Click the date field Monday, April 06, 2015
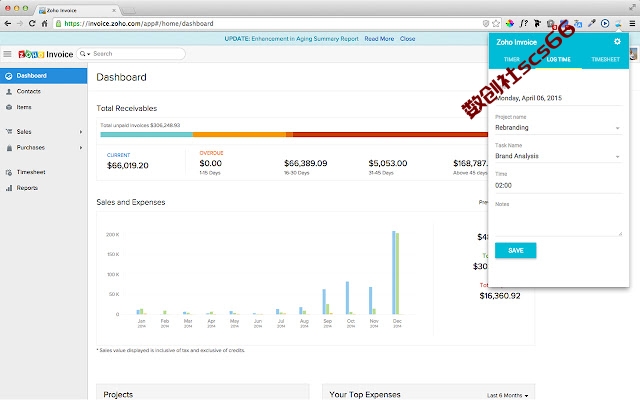This screenshot has width=640, height=400. pos(558,98)
